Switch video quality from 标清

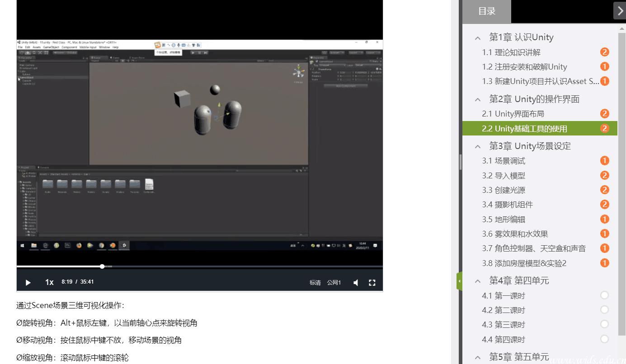point(315,283)
